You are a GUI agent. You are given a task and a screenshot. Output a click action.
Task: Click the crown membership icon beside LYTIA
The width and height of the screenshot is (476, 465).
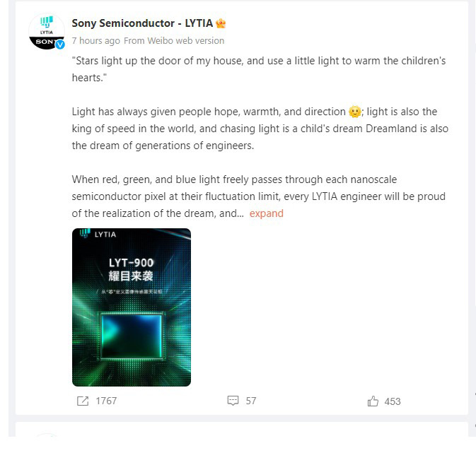tap(221, 23)
